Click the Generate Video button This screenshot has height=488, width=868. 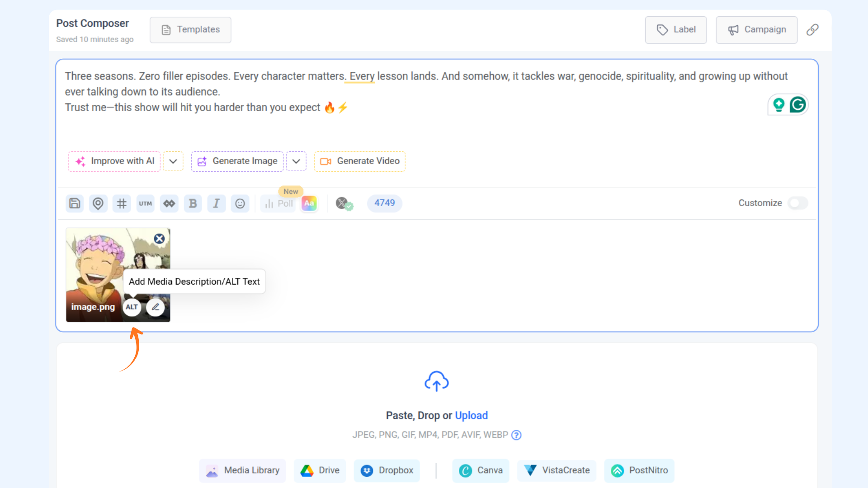point(360,161)
